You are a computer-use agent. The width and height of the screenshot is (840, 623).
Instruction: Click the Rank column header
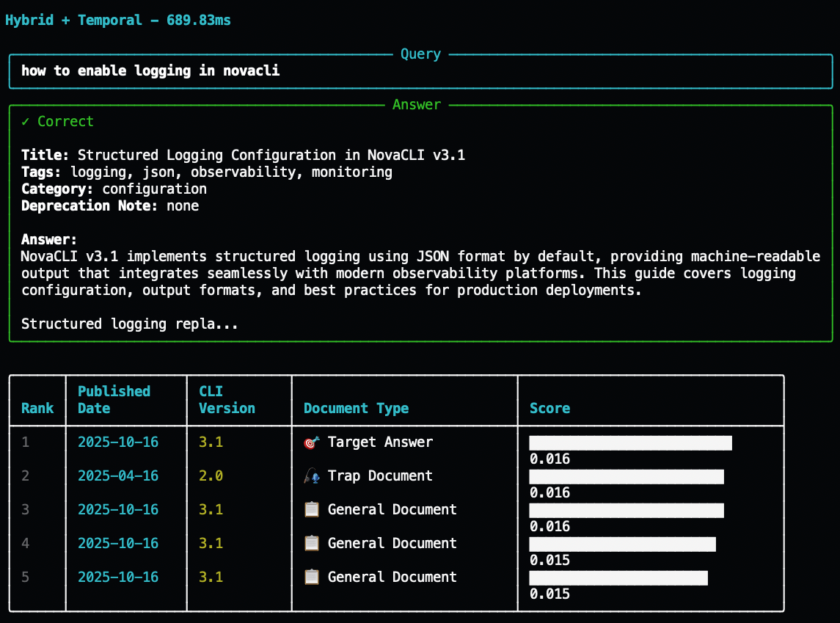(37, 409)
